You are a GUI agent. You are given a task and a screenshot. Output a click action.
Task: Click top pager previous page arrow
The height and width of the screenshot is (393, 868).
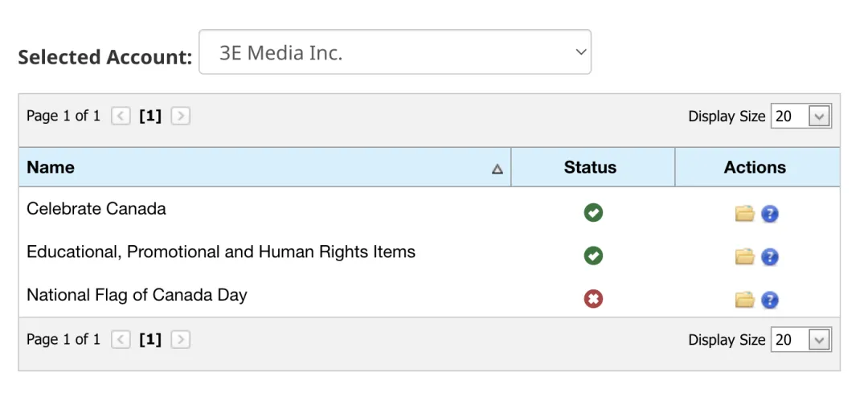121,116
